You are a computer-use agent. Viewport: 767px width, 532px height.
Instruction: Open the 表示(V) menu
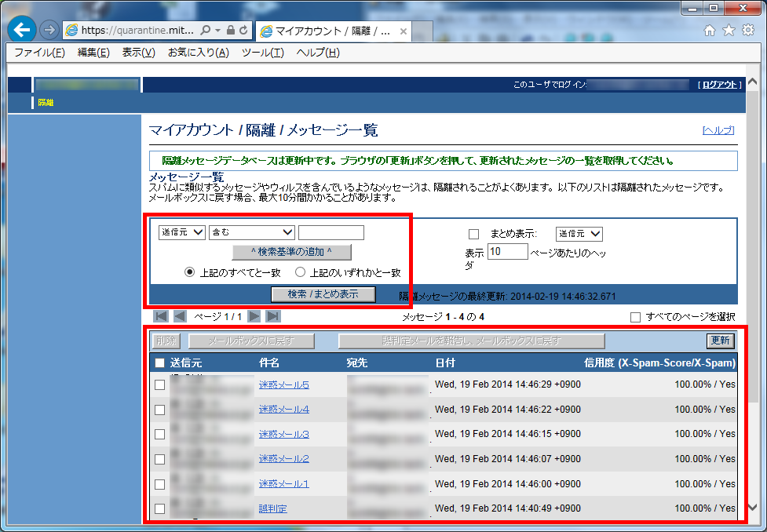click(138, 53)
